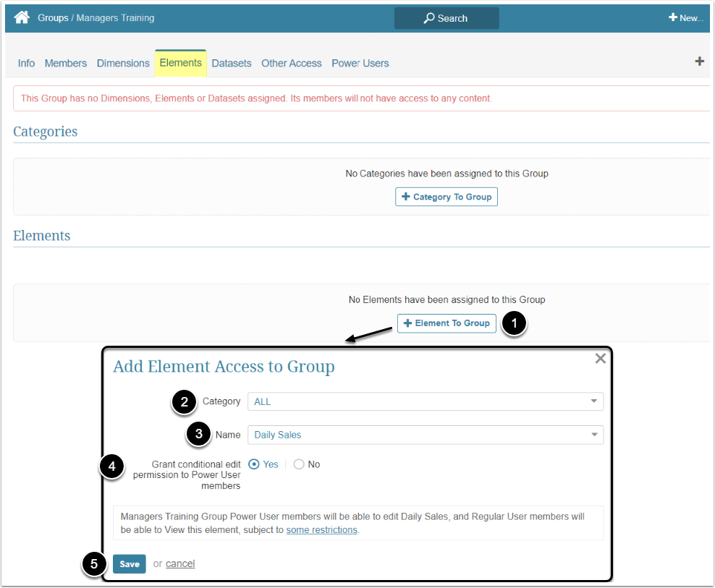Select Yes for conditional edit permission
715x588 pixels.
pyautogui.click(x=254, y=464)
